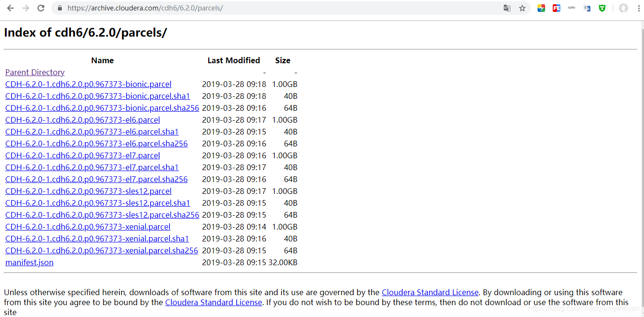This screenshot has height=317, width=644.
Task: Select the date of the xenial.parcel row
Action: coord(234,227)
